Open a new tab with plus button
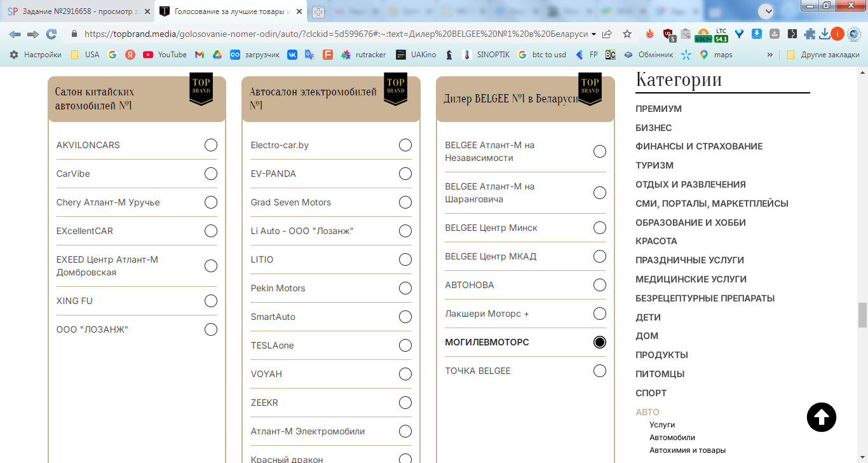Image resolution: width=868 pixels, height=463 pixels. (x=318, y=11)
